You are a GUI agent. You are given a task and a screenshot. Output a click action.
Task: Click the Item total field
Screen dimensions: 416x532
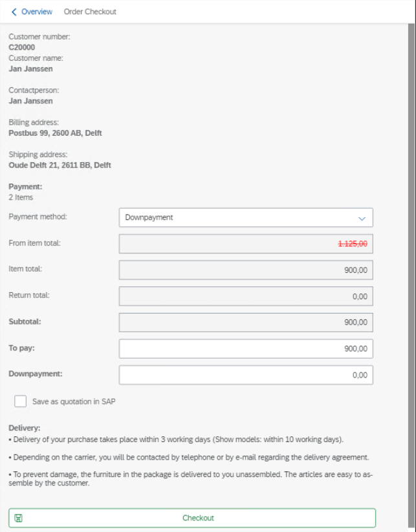click(x=246, y=270)
